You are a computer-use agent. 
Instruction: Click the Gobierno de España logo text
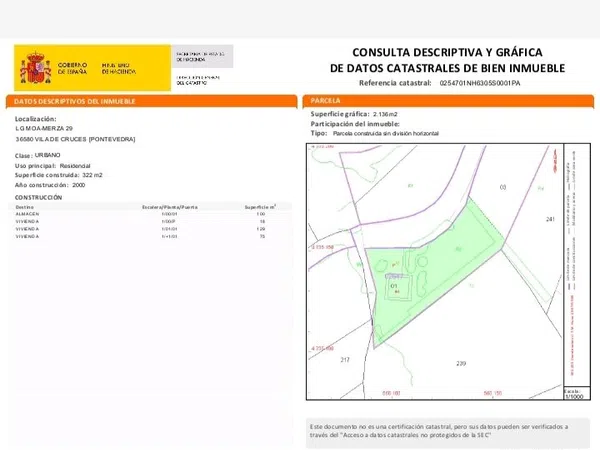click(73, 68)
